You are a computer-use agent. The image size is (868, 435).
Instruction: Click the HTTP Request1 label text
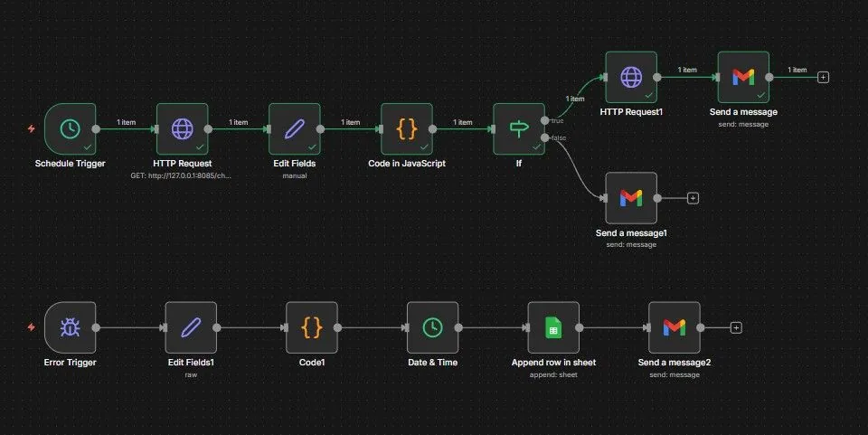(631, 112)
